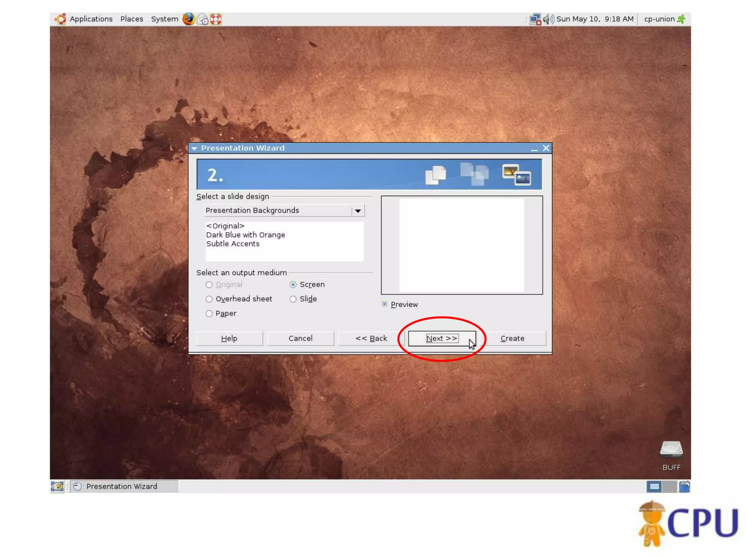
Task: Select Dark Blue with Orange design
Action: (245, 235)
